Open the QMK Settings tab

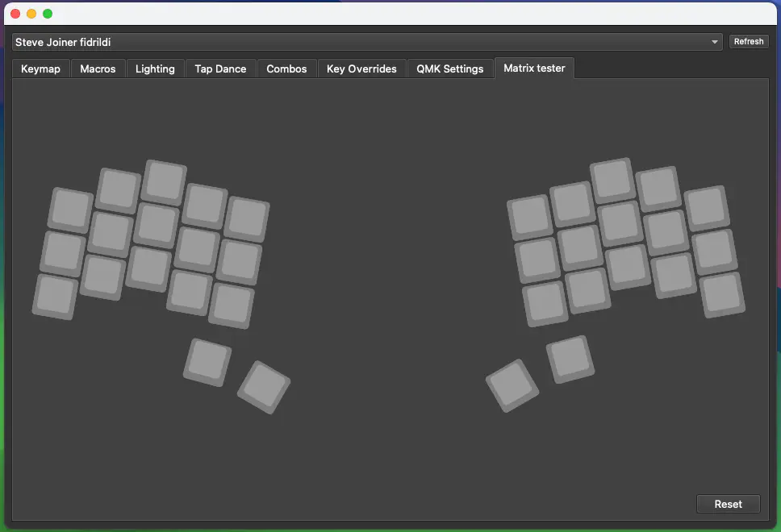449,69
